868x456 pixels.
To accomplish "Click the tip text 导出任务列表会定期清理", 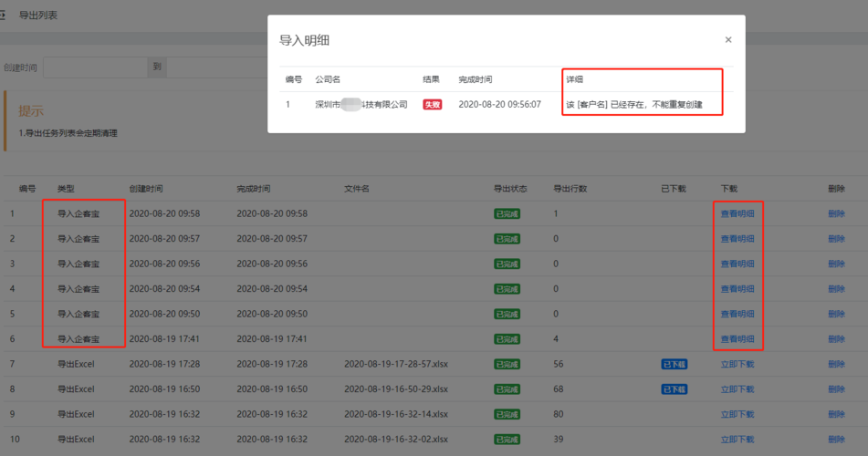I will [71, 133].
